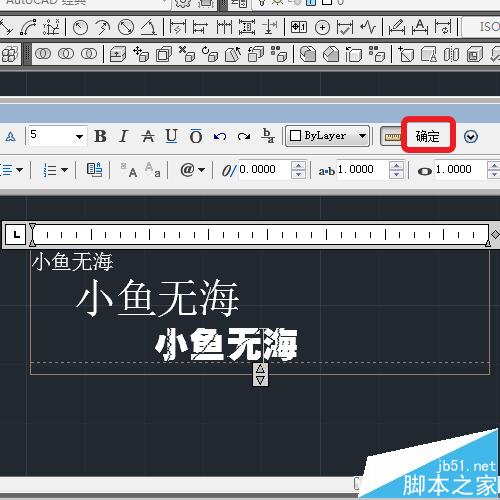Open the text editor Options menu
Screen dimensions: 500x500
click(471, 136)
